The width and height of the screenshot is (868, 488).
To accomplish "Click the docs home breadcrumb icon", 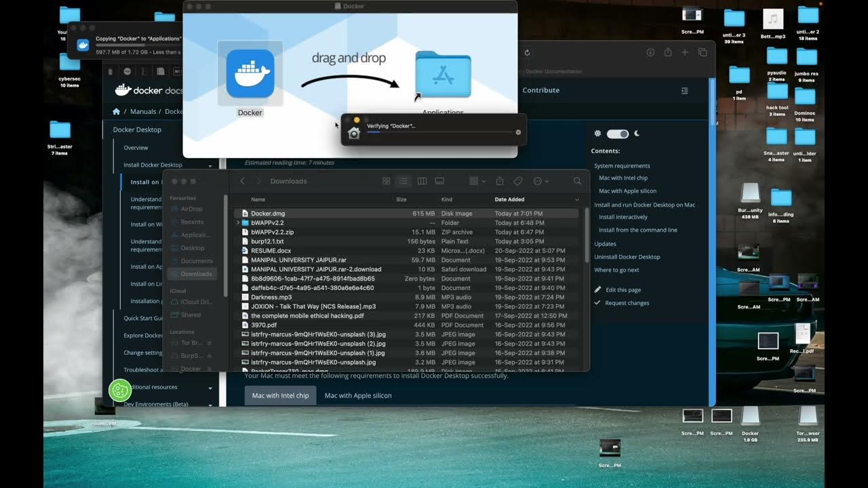I will pos(117,111).
